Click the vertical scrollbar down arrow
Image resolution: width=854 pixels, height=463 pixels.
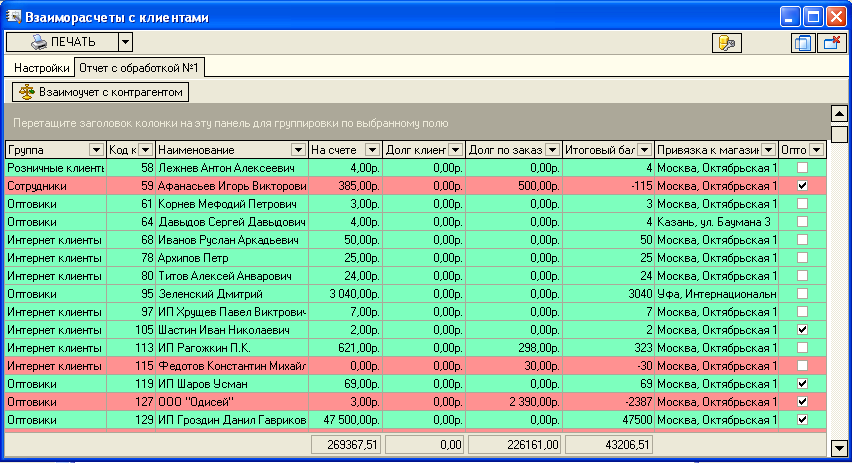pos(839,448)
